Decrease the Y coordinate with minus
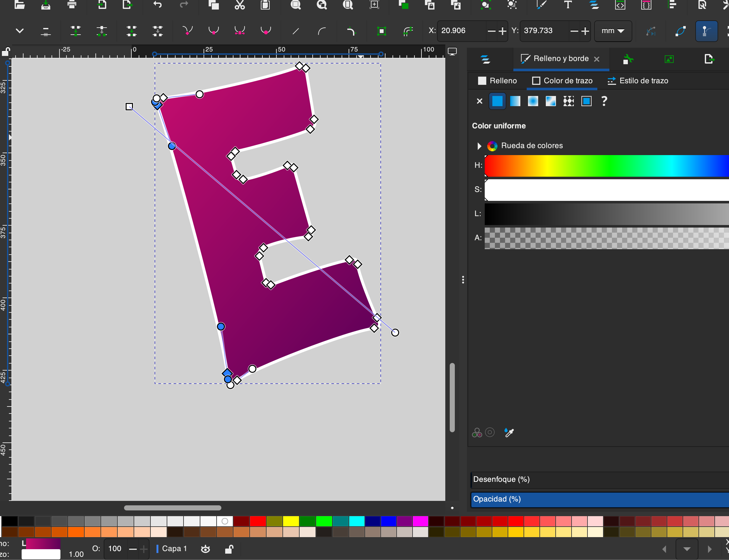Image resolution: width=729 pixels, height=560 pixels. pos(574,31)
